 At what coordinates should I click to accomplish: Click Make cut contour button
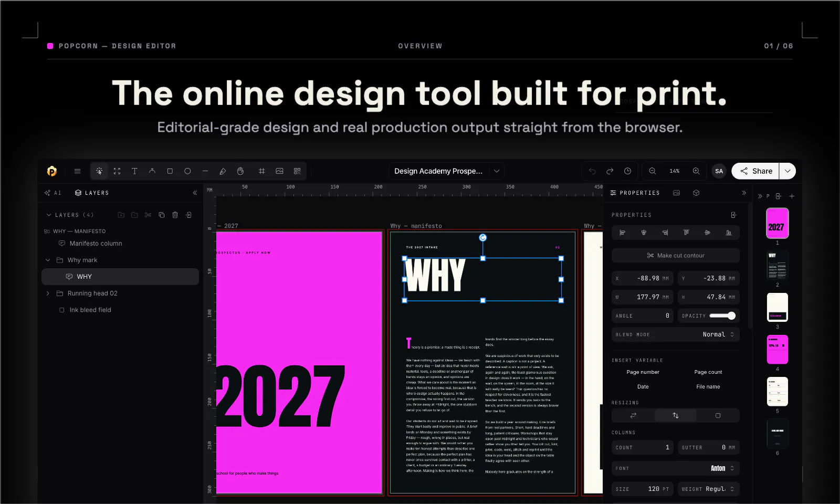click(676, 256)
